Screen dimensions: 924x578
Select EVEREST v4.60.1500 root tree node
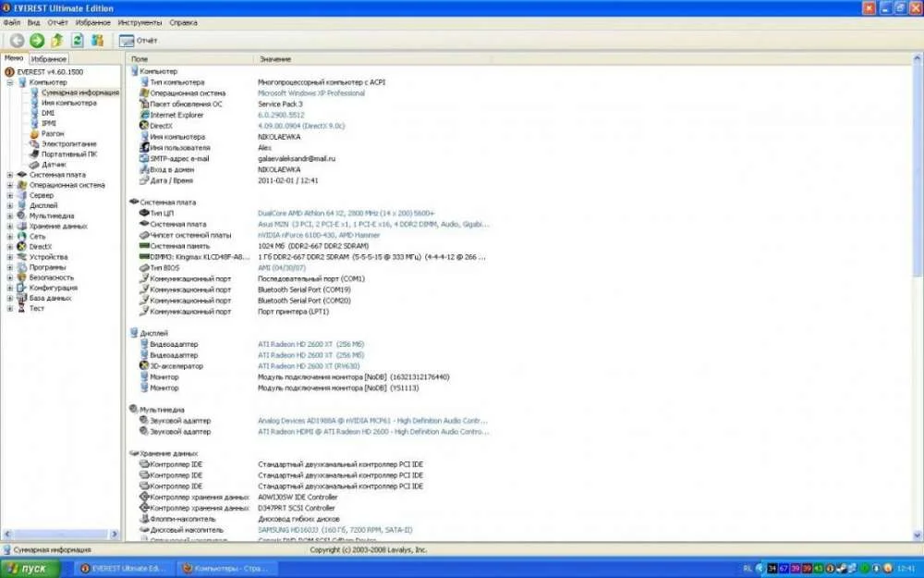tap(50, 72)
